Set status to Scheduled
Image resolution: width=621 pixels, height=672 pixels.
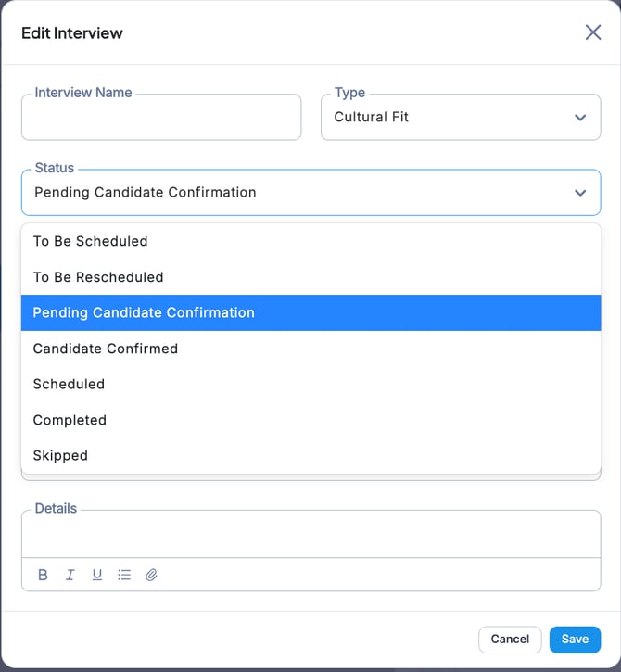tap(69, 384)
